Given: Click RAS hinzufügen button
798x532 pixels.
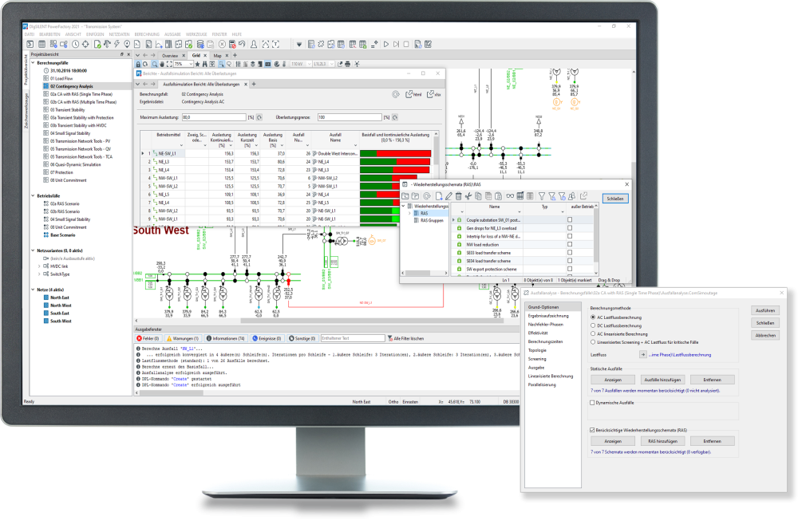Looking at the screenshot, I should click(662, 441).
